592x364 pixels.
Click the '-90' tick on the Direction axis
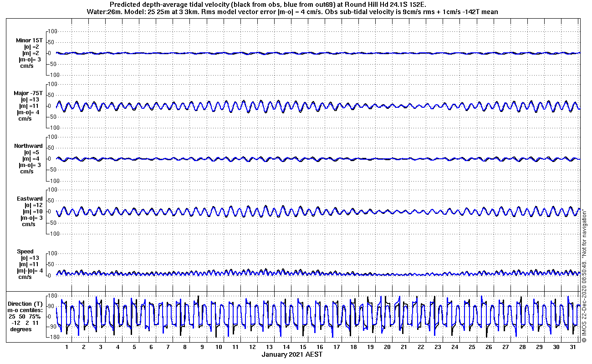click(52, 327)
